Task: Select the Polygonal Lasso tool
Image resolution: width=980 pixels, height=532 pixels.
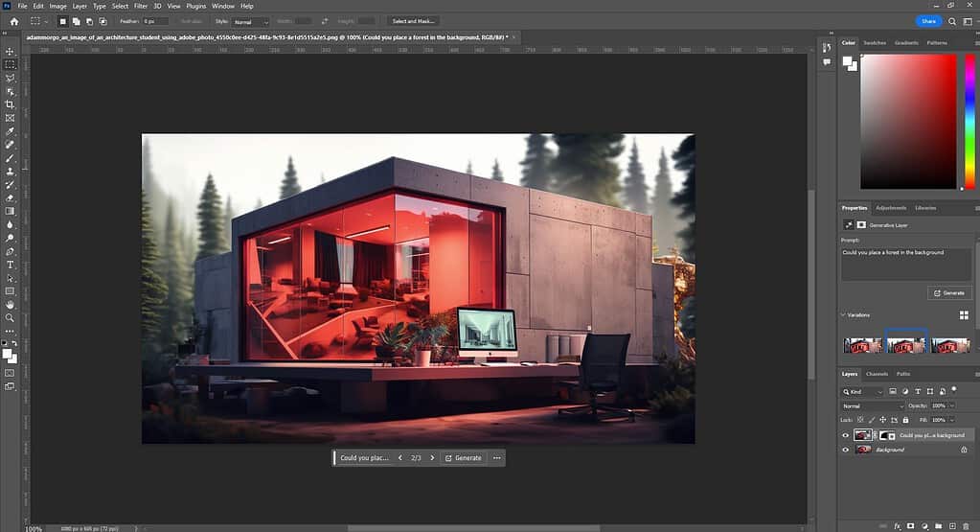Action: coord(10,79)
